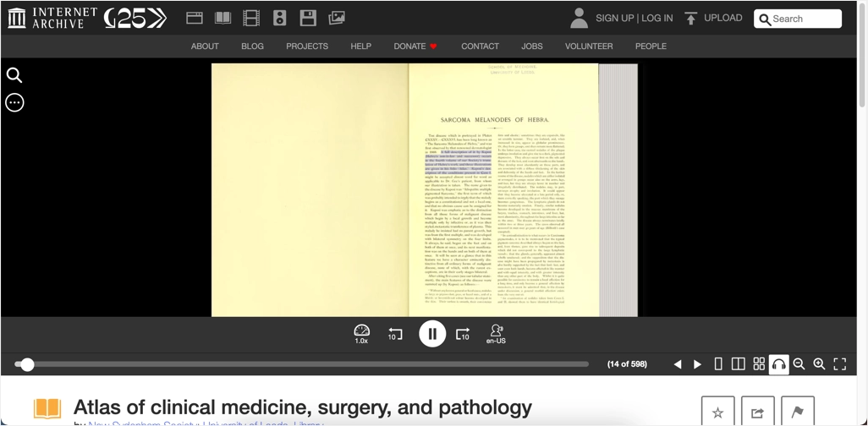Open the VOLUNTEER menu item
The width and height of the screenshot is (868, 426).
click(x=589, y=46)
